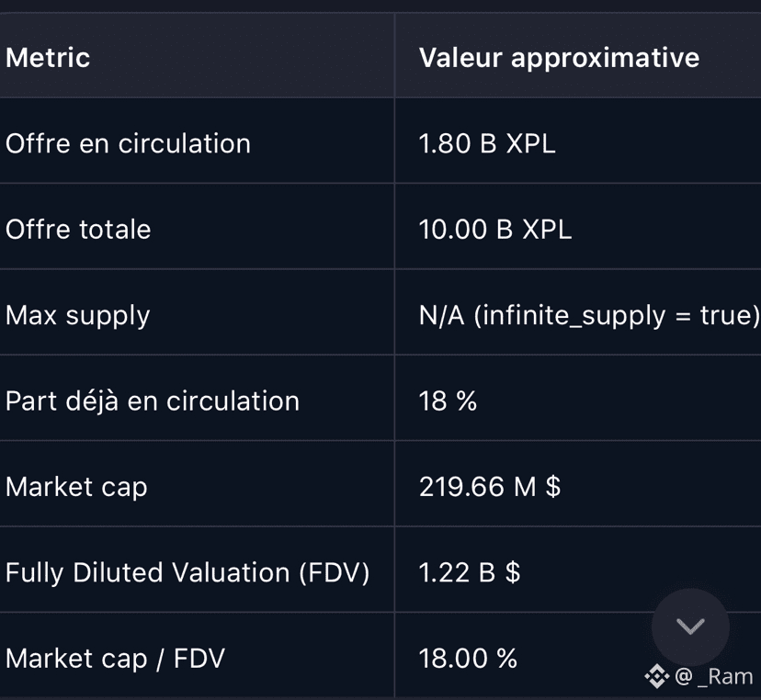Click the Fully Diluted Valuation (FDV) label

[x=187, y=572]
